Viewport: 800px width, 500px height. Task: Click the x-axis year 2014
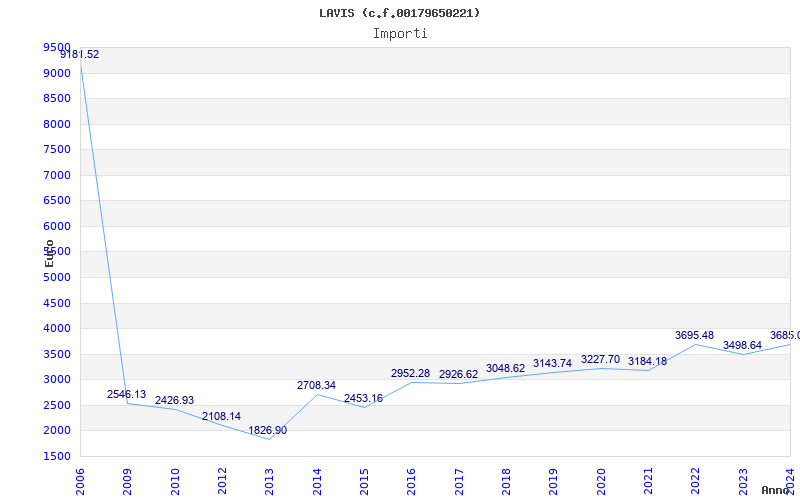(317, 482)
